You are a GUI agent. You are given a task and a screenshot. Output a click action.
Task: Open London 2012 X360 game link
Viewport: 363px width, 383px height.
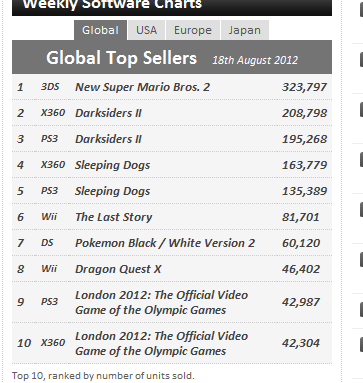162,343
